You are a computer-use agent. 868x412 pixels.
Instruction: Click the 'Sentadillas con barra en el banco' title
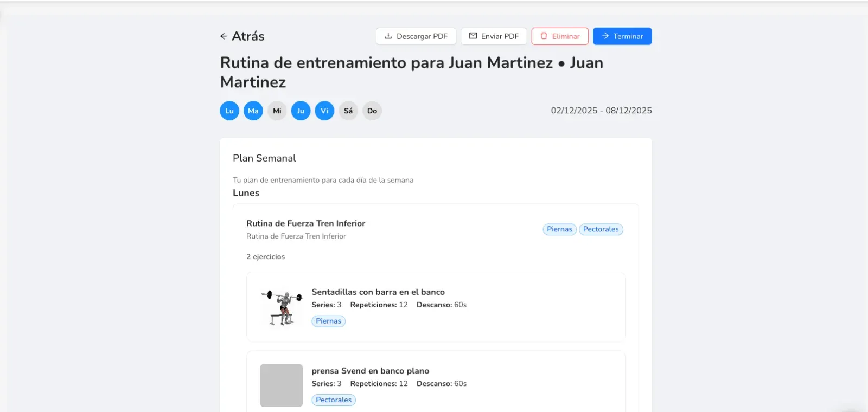click(378, 292)
